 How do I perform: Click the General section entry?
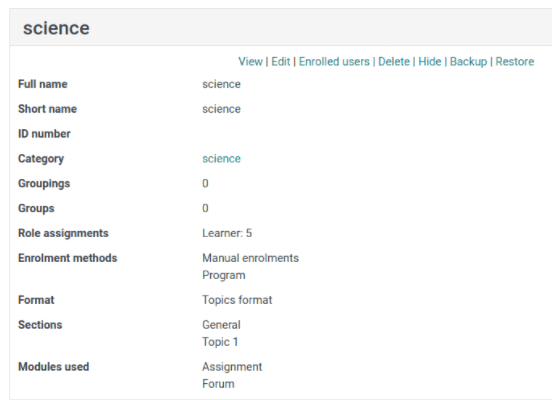[221, 325]
